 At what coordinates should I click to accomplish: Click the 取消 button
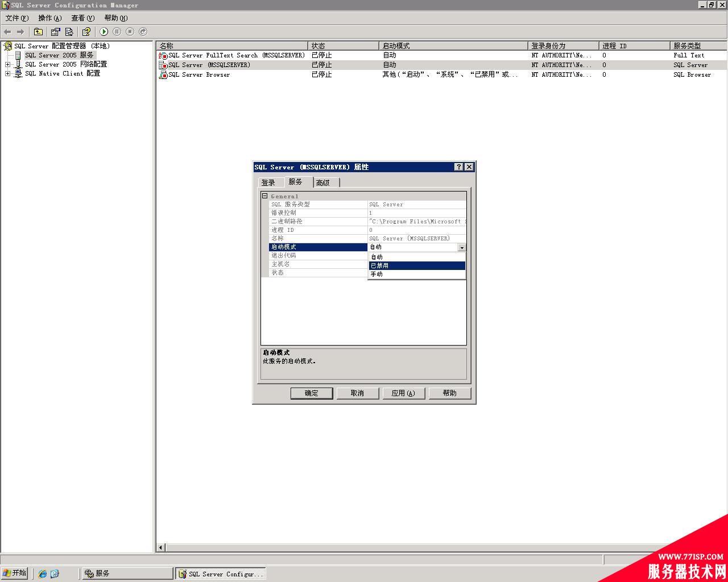click(357, 393)
